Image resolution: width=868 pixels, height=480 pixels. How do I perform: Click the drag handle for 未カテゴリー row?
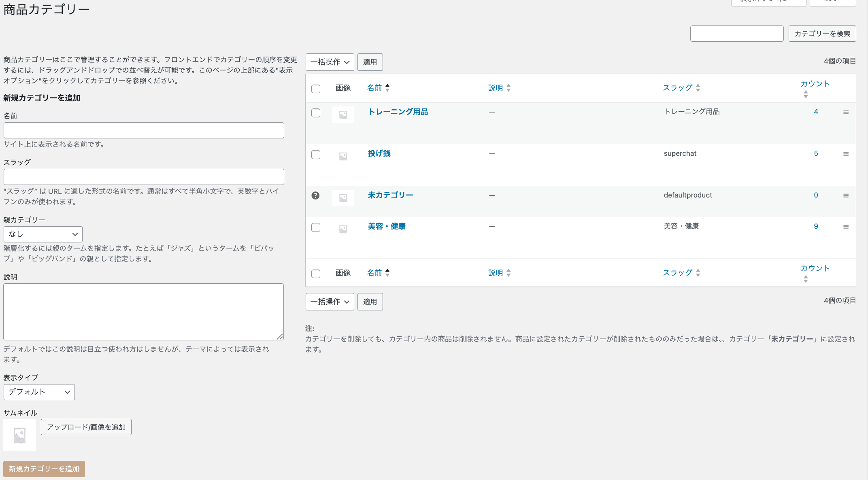tap(846, 195)
